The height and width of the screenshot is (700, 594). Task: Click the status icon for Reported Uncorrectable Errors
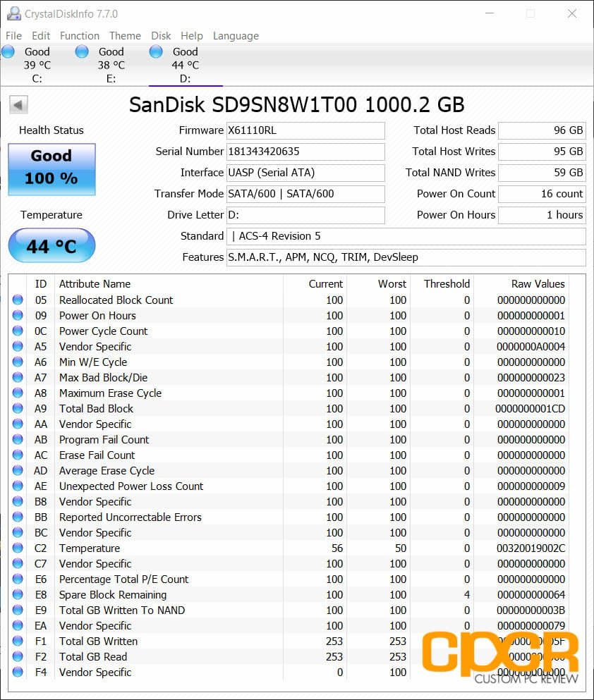coord(18,517)
